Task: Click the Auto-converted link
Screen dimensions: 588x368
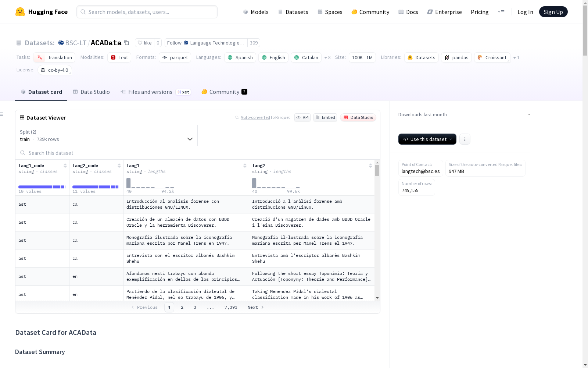Action: pyautogui.click(x=255, y=117)
